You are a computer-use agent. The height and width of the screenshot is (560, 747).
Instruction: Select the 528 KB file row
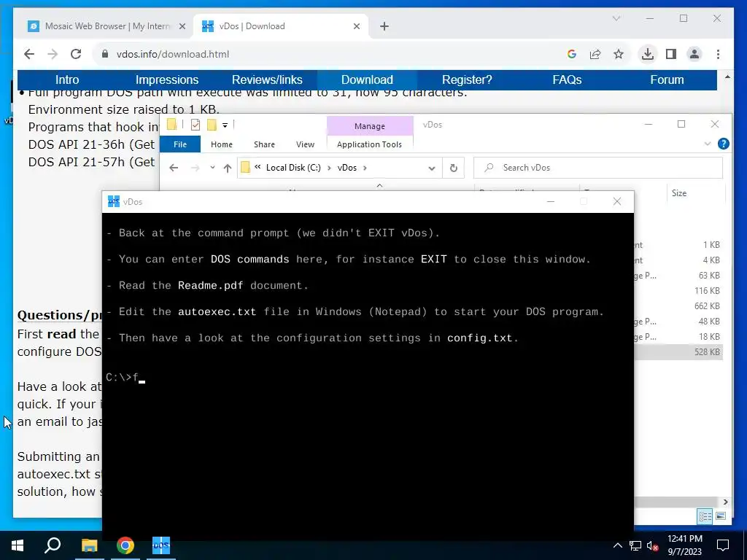678,352
